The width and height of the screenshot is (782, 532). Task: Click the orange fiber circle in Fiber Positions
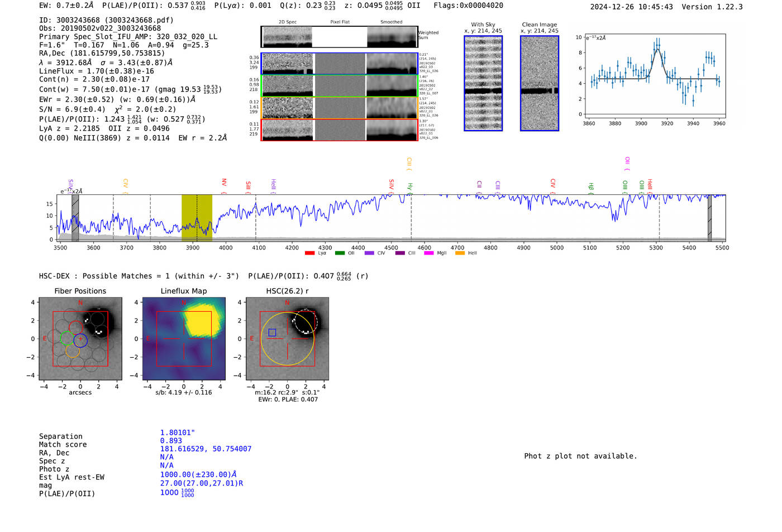(x=73, y=351)
